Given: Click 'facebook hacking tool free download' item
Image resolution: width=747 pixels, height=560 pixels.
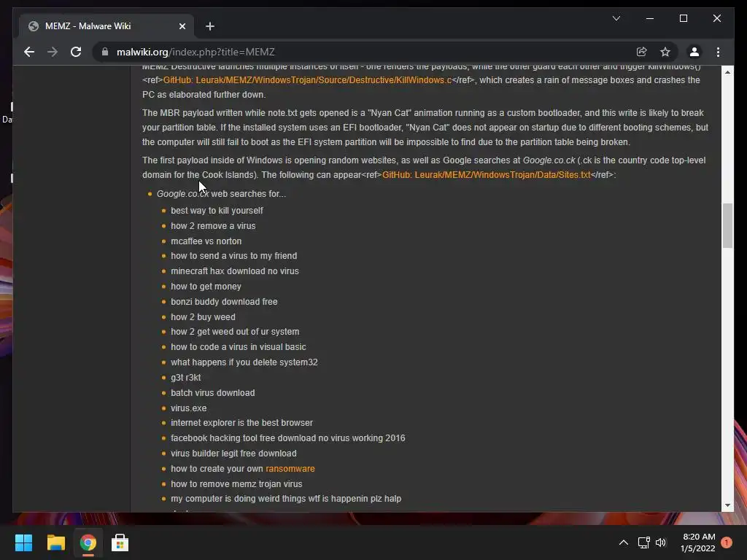Looking at the screenshot, I should pos(287,438).
